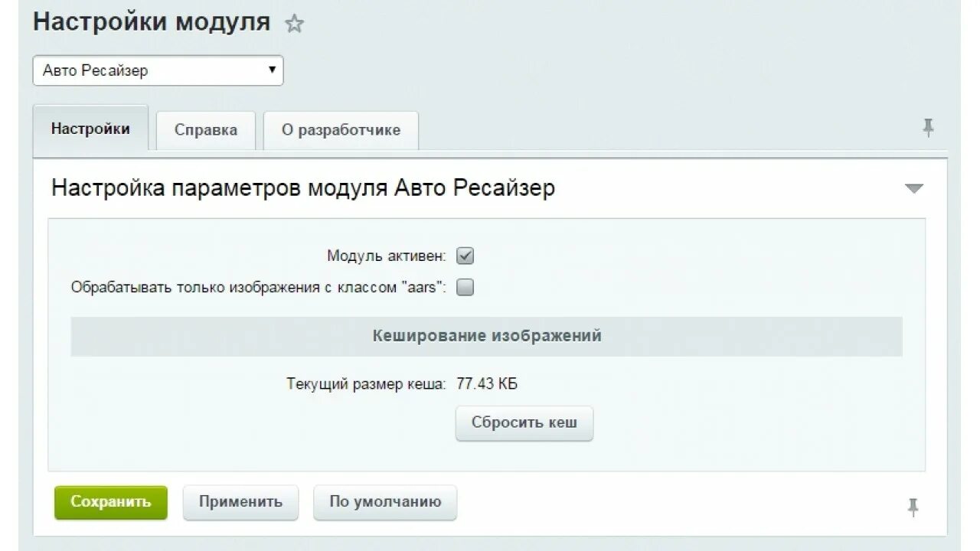Click the favorites star next to the page title
Screen dimensions: 980x551
tap(294, 24)
